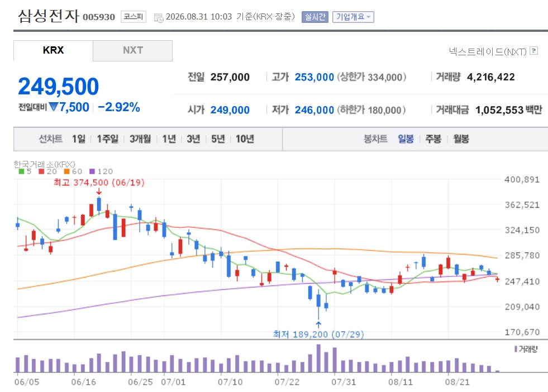Select the 3년 line chart period
548x392 pixels.
[x=193, y=139]
